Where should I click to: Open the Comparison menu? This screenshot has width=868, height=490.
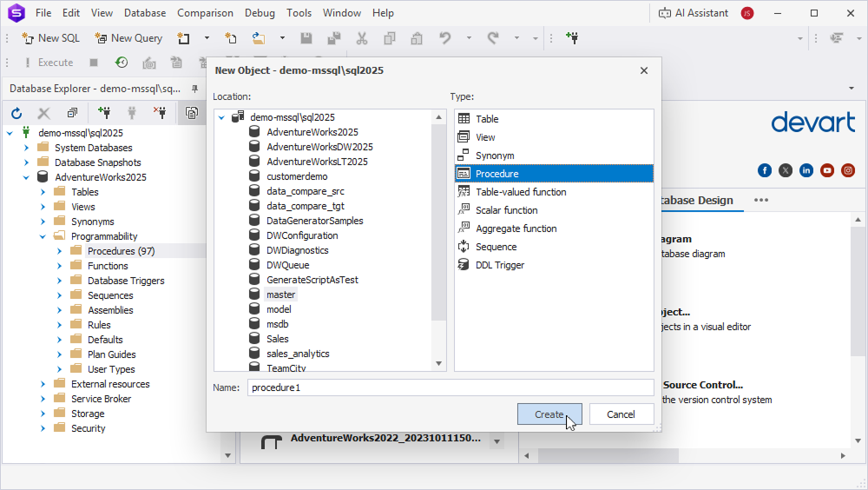pyautogui.click(x=205, y=13)
